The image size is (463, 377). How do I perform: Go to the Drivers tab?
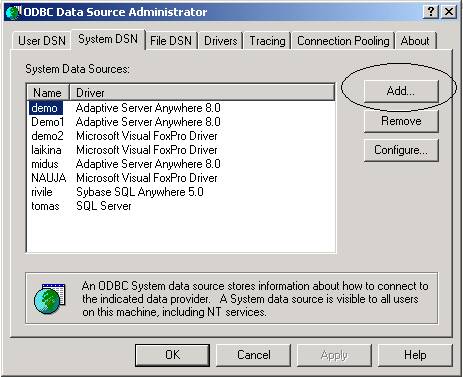221,41
